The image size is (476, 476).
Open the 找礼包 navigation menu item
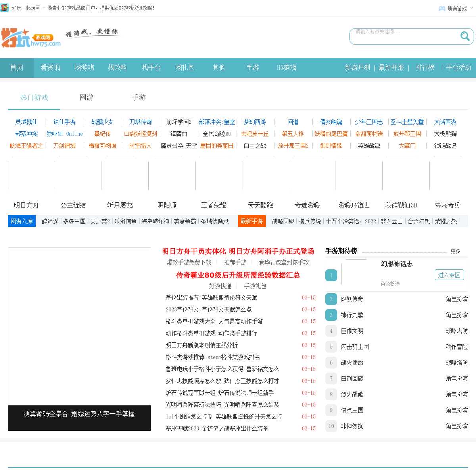[185, 68]
